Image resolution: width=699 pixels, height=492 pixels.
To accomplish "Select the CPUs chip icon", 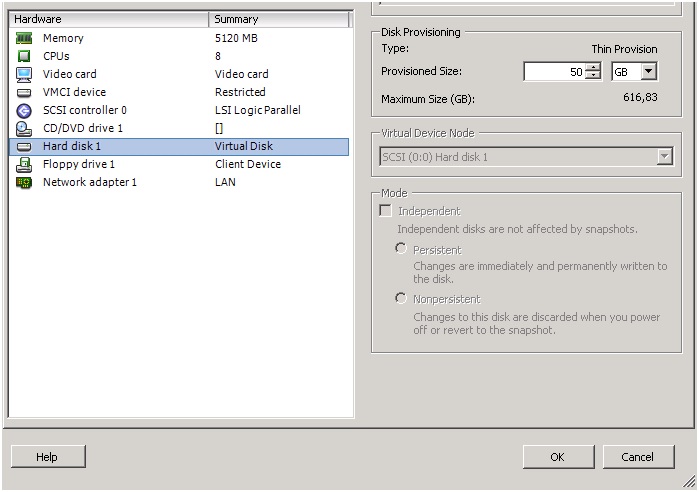I will (x=24, y=56).
